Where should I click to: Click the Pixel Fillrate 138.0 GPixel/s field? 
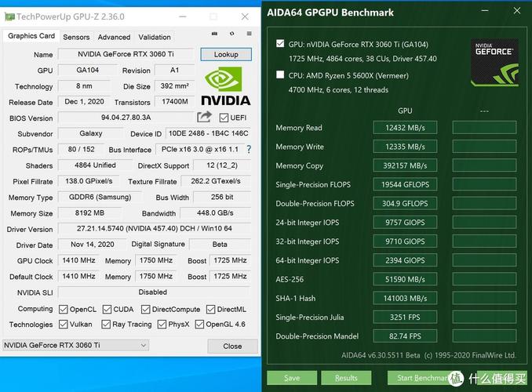pos(89,181)
